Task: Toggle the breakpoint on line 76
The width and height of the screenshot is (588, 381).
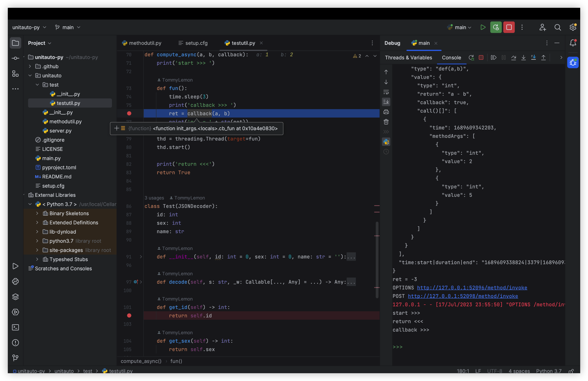Action: 129,113
